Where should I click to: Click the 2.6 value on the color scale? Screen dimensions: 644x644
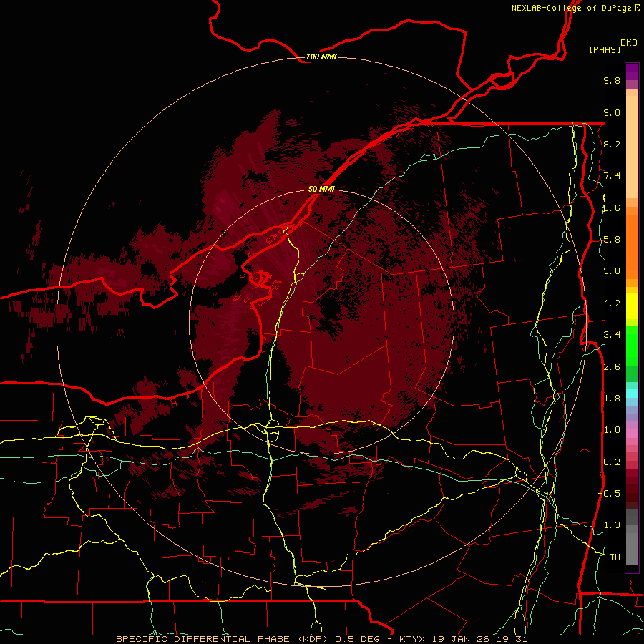tap(612, 367)
